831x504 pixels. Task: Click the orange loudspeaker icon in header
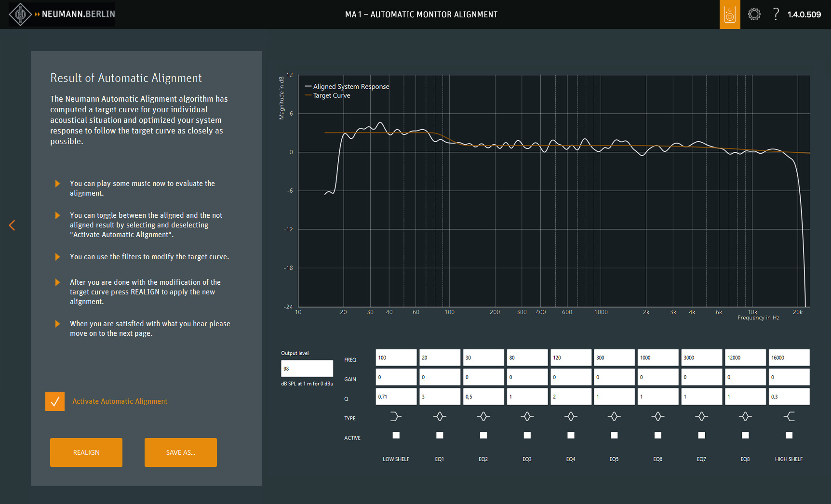pos(729,14)
